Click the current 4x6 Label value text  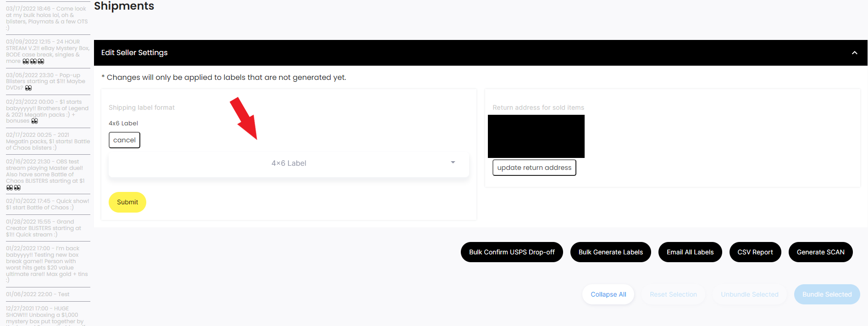123,123
